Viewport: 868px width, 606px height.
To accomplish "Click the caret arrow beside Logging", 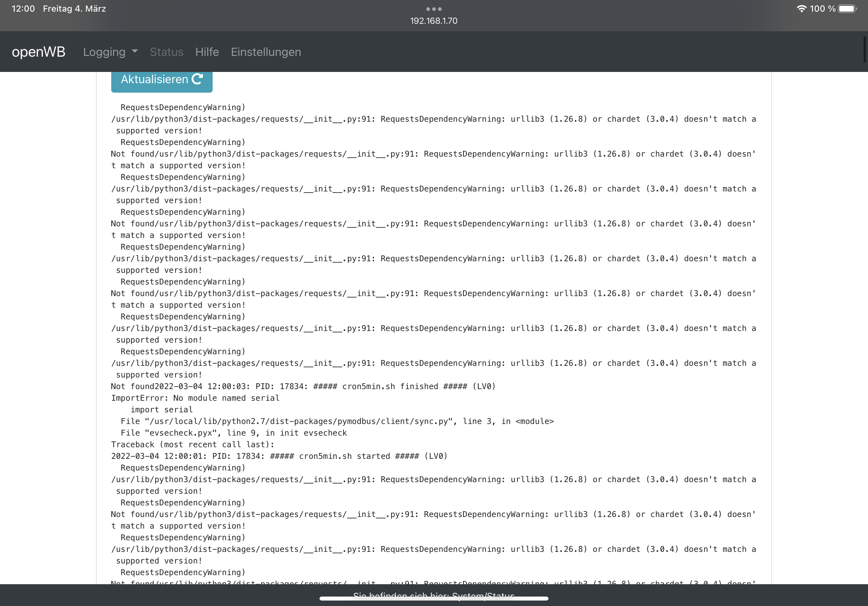I will (x=134, y=51).
